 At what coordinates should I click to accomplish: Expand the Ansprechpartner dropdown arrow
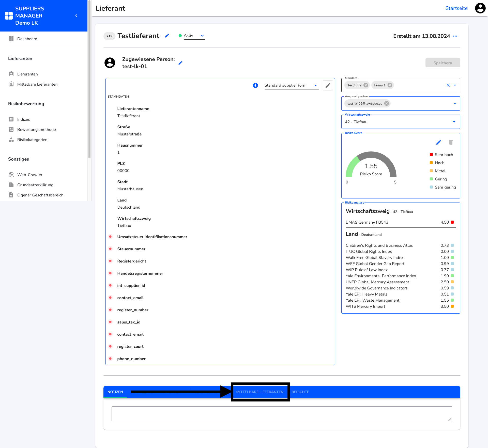[x=455, y=103]
